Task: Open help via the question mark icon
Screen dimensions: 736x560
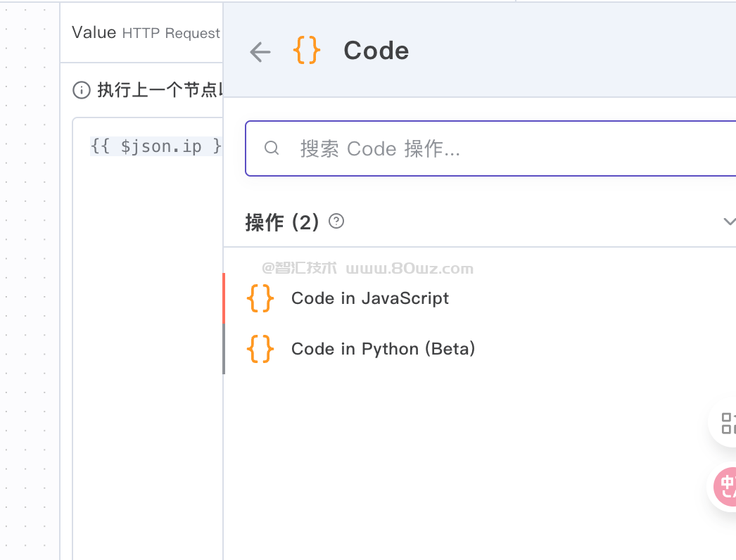Action: 336,222
